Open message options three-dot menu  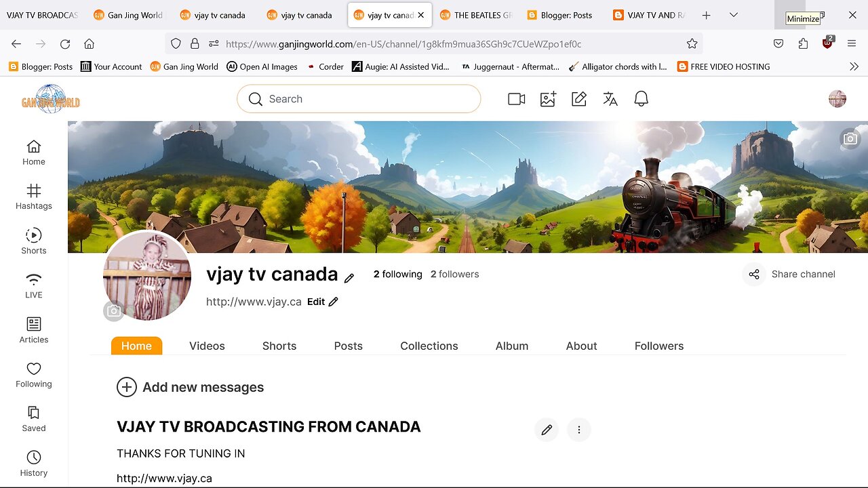pos(579,430)
